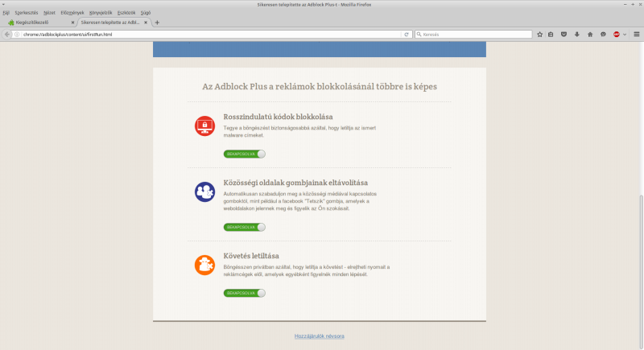Open the window menu arrow in title bar
The height and width of the screenshot is (350, 644).
4,5
